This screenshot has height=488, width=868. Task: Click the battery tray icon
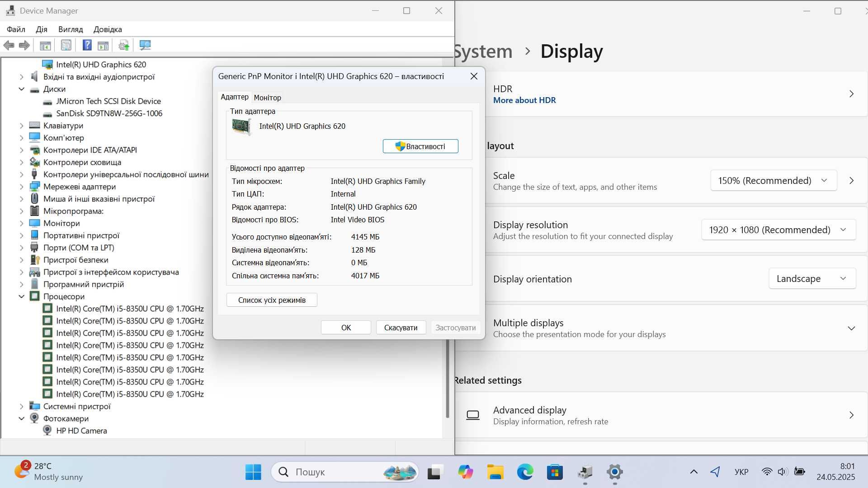tap(799, 472)
